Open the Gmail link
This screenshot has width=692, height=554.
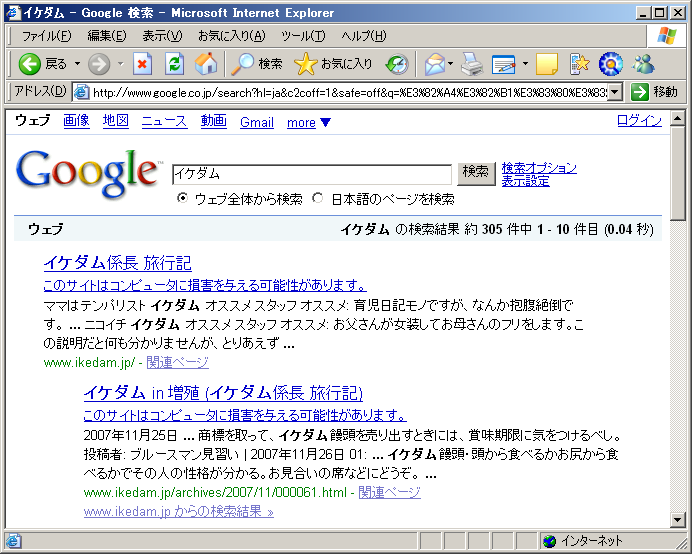click(257, 122)
